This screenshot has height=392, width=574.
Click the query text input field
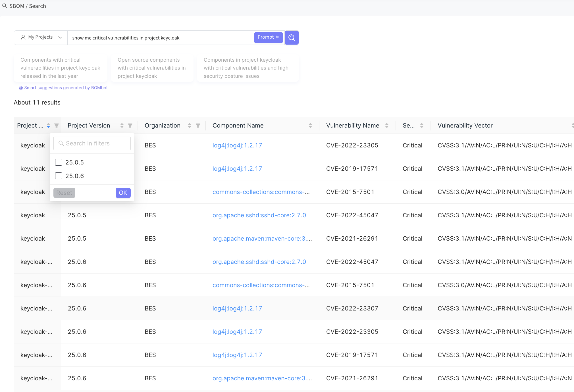point(161,38)
